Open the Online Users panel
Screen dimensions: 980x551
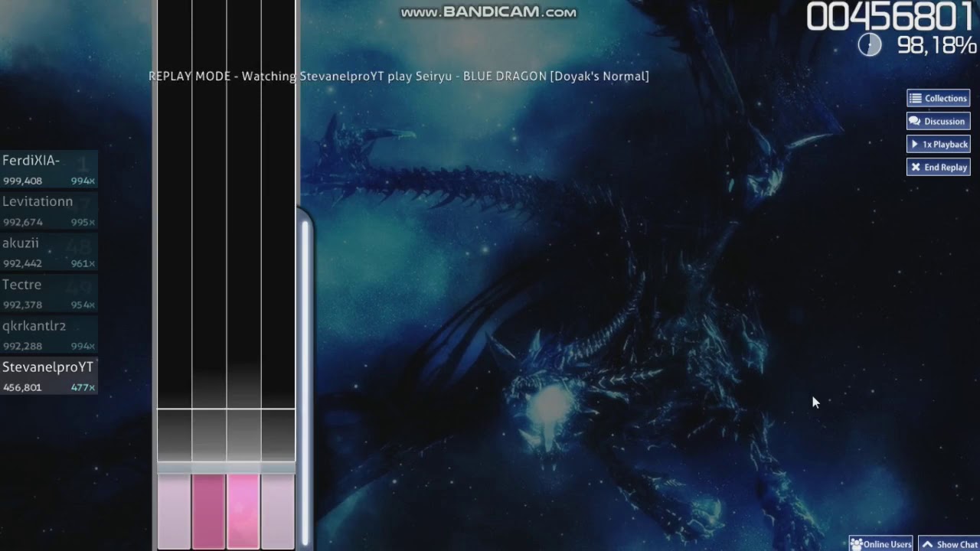pyautogui.click(x=881, y=543)
